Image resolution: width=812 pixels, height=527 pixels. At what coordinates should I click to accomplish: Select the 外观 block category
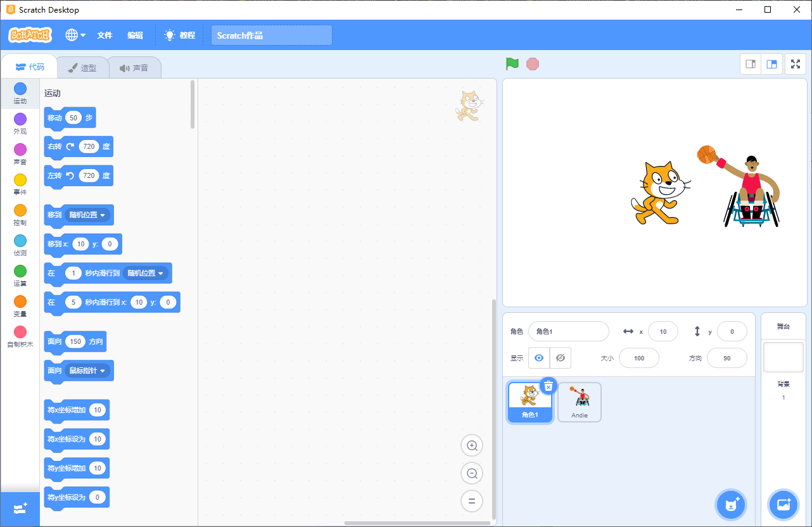[x=20, y=124]
